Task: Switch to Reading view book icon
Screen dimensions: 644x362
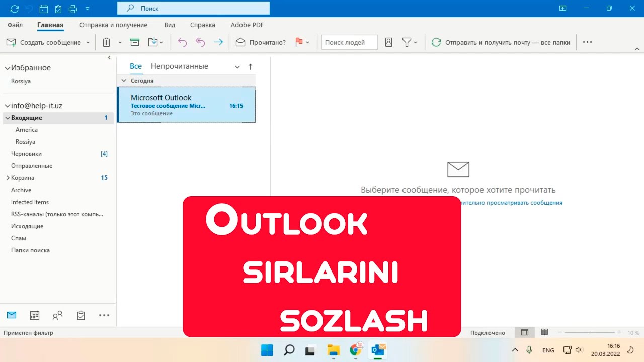Action: point(544,332)
